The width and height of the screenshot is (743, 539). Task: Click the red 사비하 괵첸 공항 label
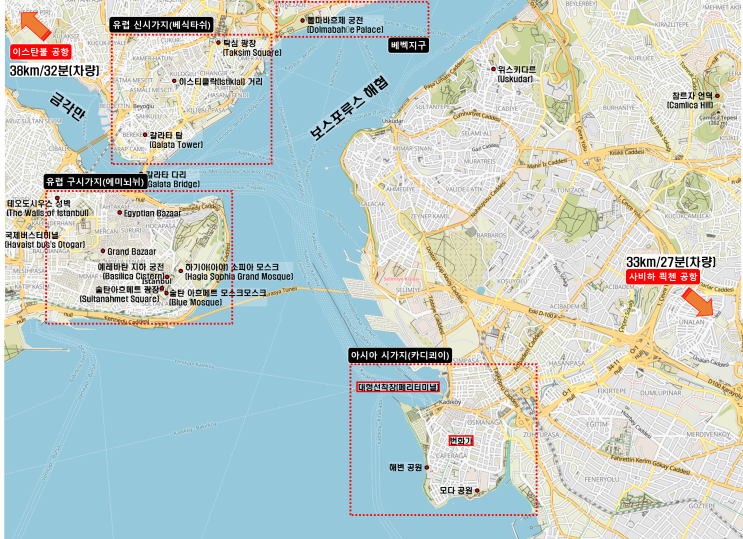point(662,277)
